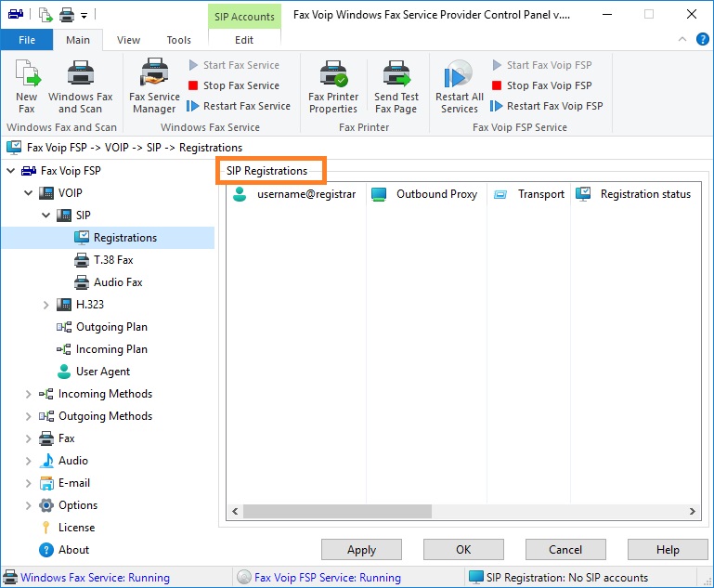The height and width of the screenshot is (588, 714).
Task: Stop the Windows Fax Service
Action: 234,85
